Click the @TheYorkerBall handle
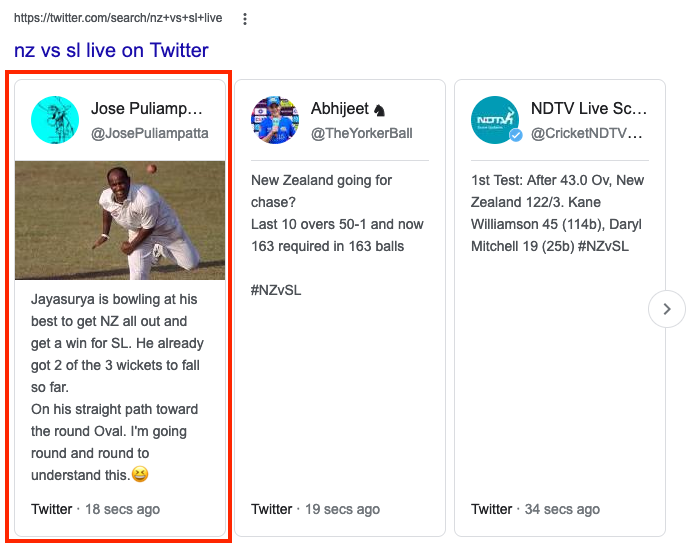The height and width of the screenshot is (555, 691). click(x=362, y=133)
